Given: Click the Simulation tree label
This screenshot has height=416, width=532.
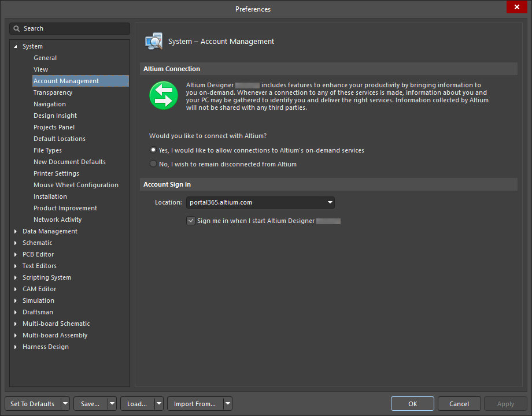Looking at the screenshot, I should coord(38,300).
